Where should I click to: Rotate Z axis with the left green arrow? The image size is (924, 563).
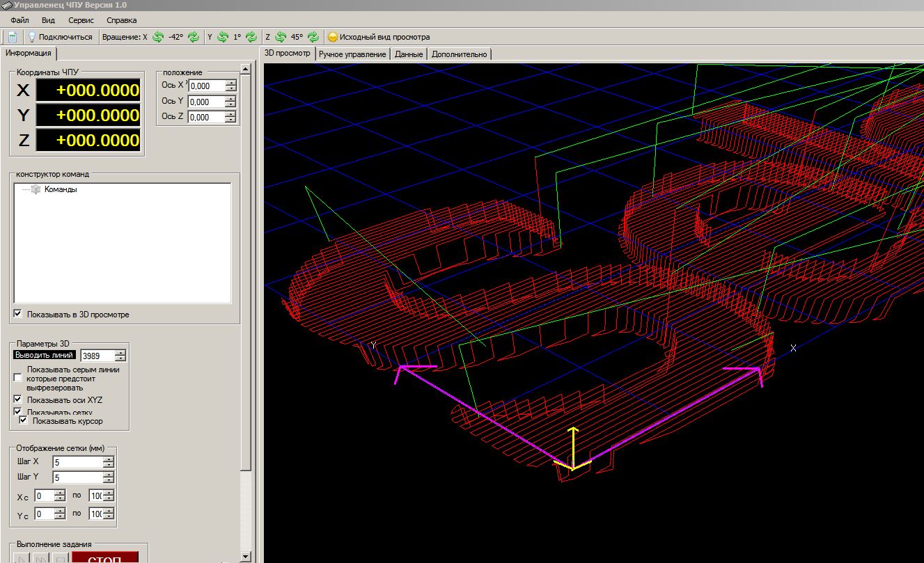coord(280,37)
